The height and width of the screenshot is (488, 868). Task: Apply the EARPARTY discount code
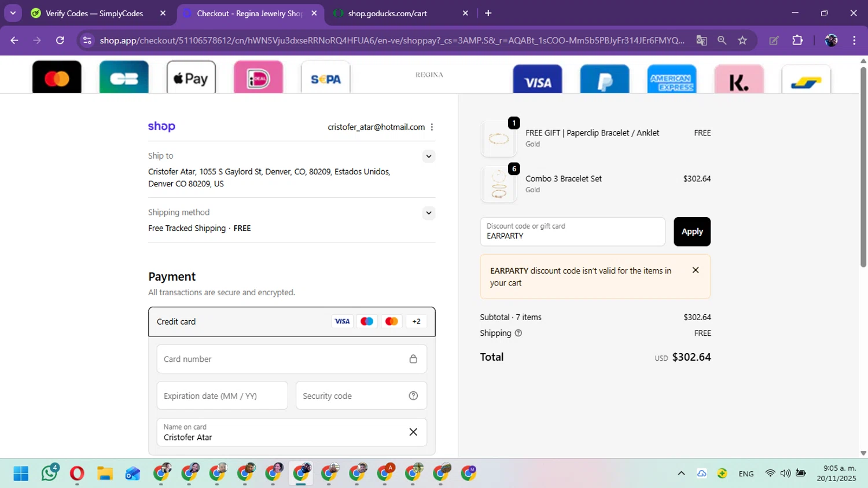click(692, 232)
